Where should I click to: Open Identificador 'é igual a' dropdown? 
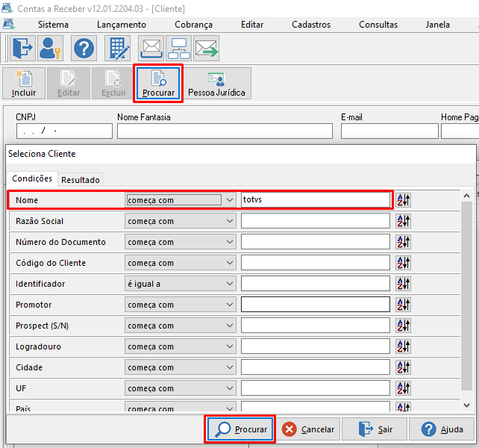(181, 284)
